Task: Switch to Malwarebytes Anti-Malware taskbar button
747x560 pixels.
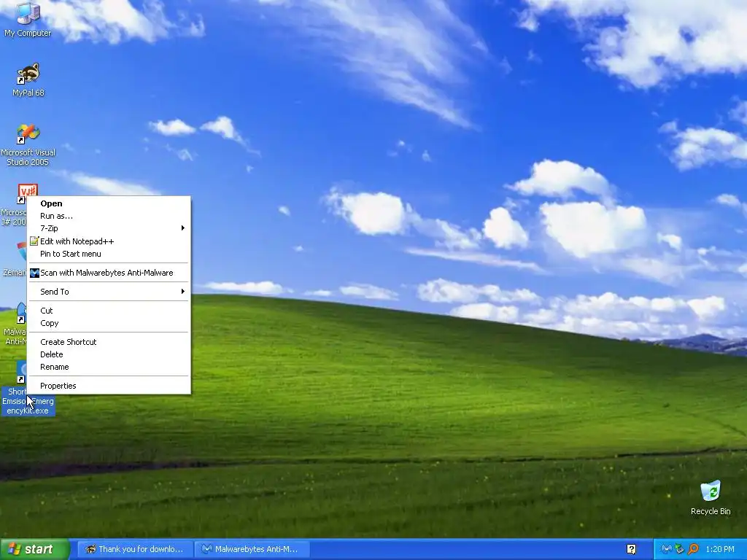Action: 252,549
